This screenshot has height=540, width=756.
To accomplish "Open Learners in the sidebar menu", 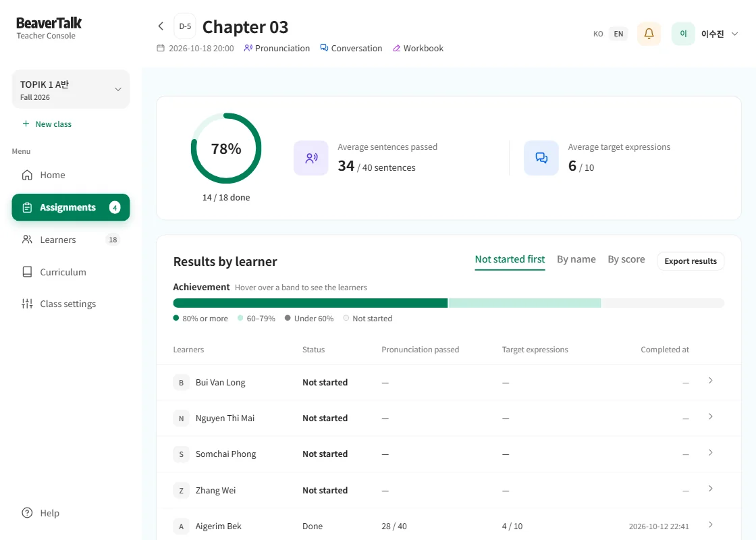I will [x=71, y=240].
